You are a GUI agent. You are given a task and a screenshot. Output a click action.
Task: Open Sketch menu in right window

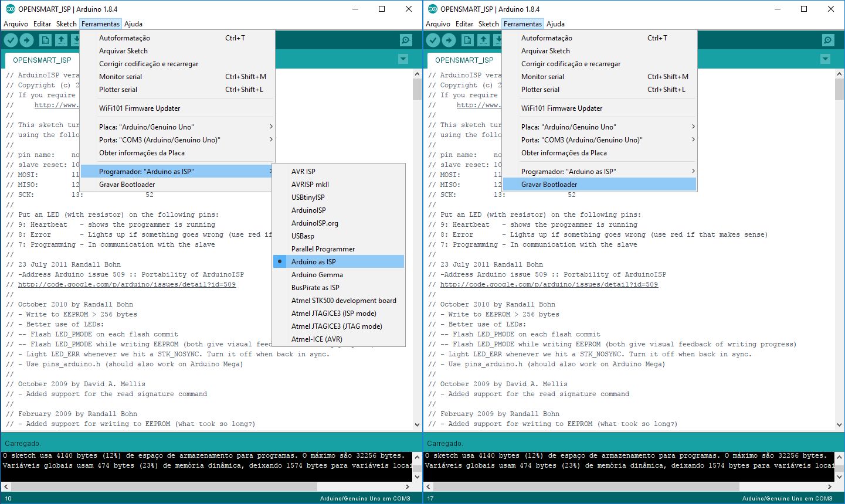[488, 24]
